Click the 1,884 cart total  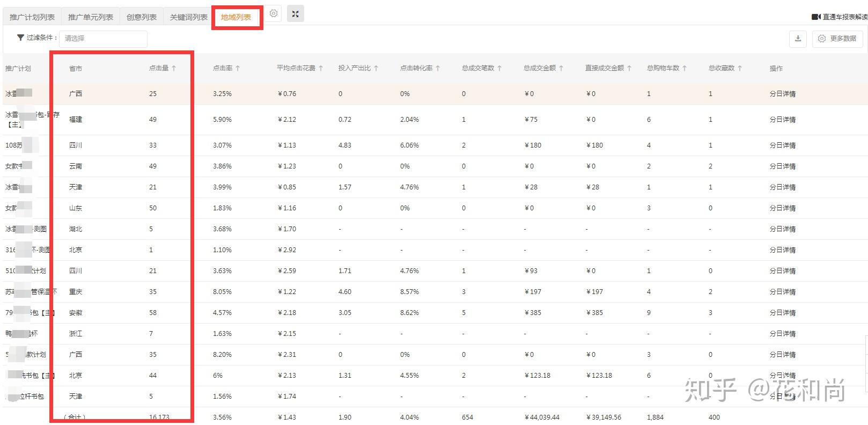click(x=656, y=417)
